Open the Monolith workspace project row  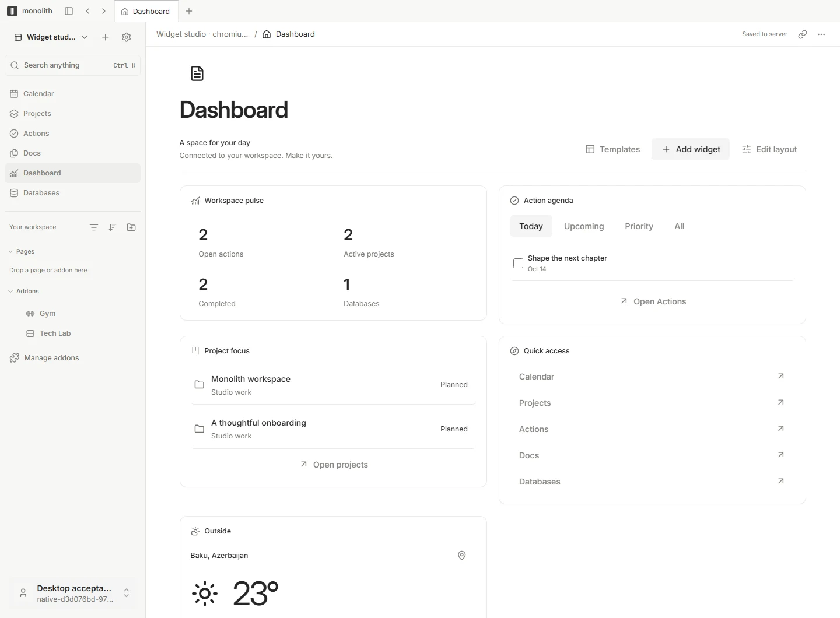(x=333, y=385)
